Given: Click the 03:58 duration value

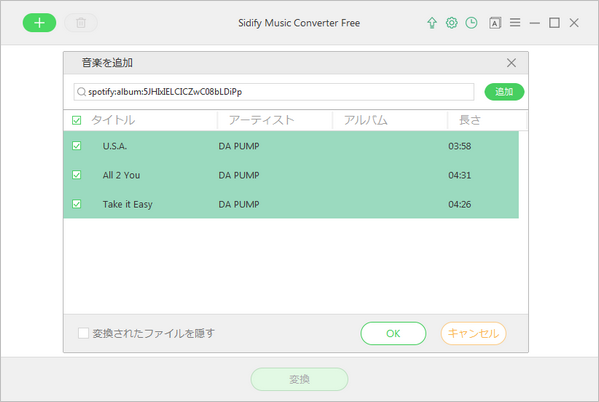Looking at the screenshot, I should pos(460,146).
